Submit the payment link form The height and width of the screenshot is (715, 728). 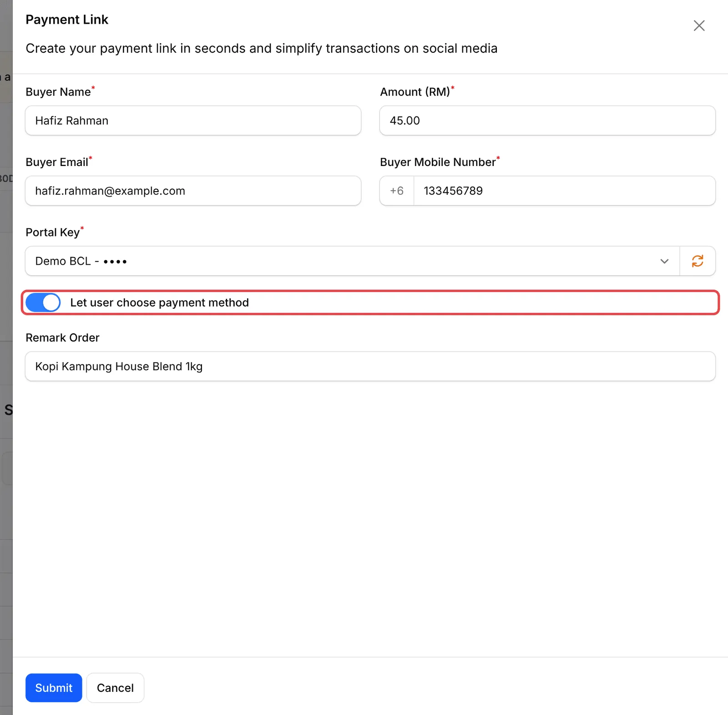click(54, 688)
